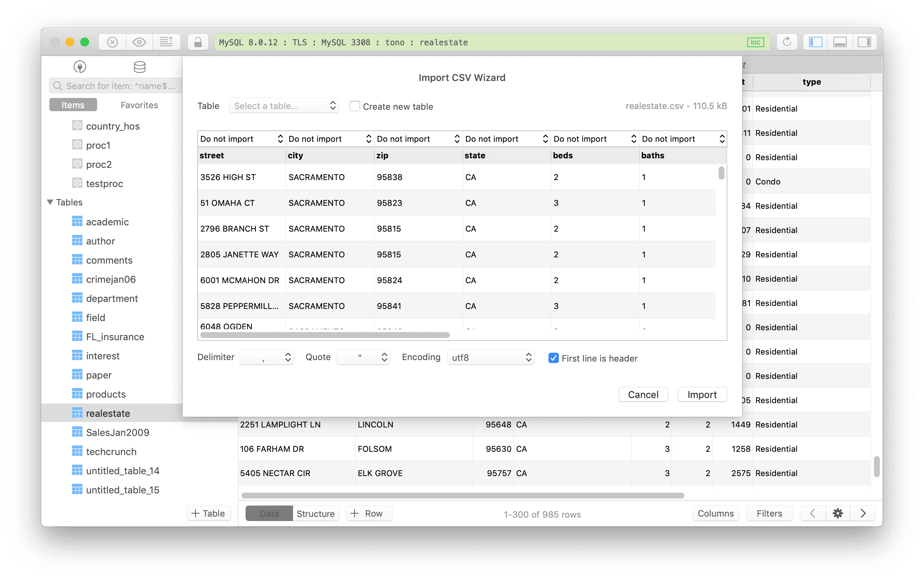Image resolution: width=924 pixels, height=581 pixels.
Task: Click the search magnifier icon in sidebar
Action: click(58, 85)
